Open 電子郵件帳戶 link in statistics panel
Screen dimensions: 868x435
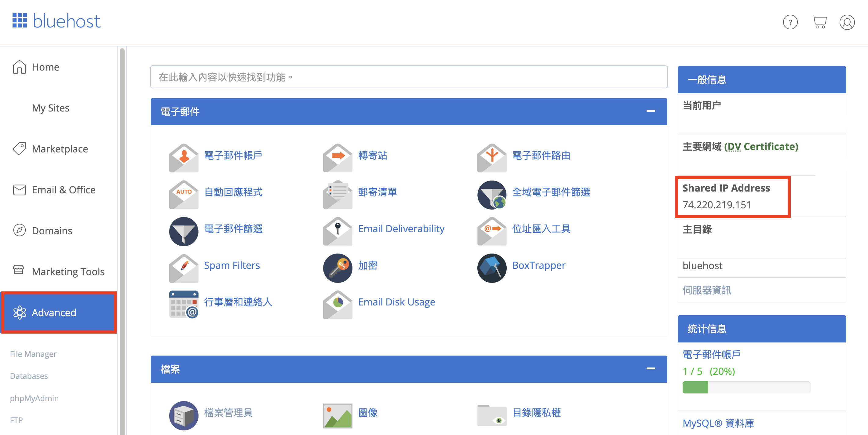(x=711, y=354)
